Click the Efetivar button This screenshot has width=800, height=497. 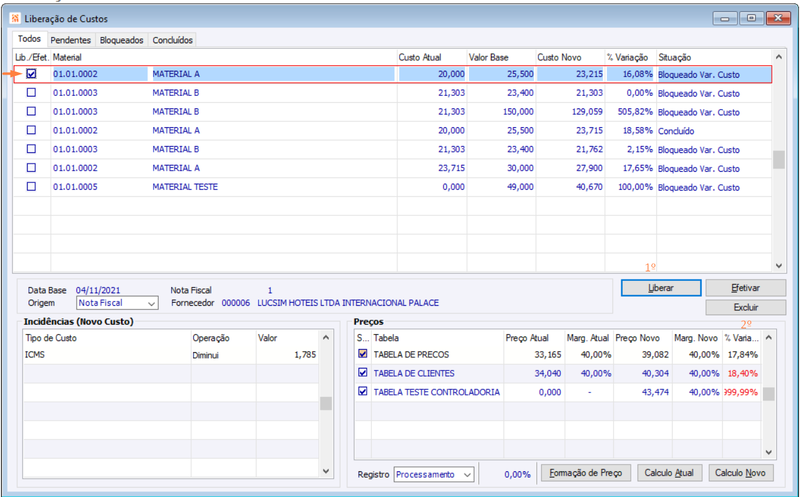745,288
